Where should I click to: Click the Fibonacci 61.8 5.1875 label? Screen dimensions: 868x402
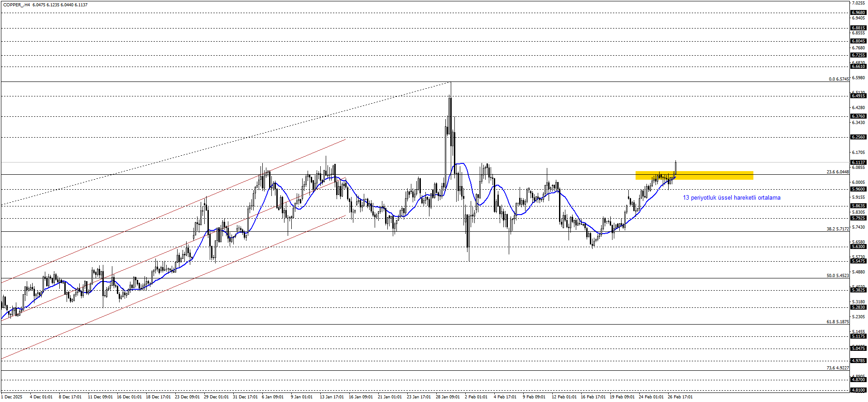point(837,322)
